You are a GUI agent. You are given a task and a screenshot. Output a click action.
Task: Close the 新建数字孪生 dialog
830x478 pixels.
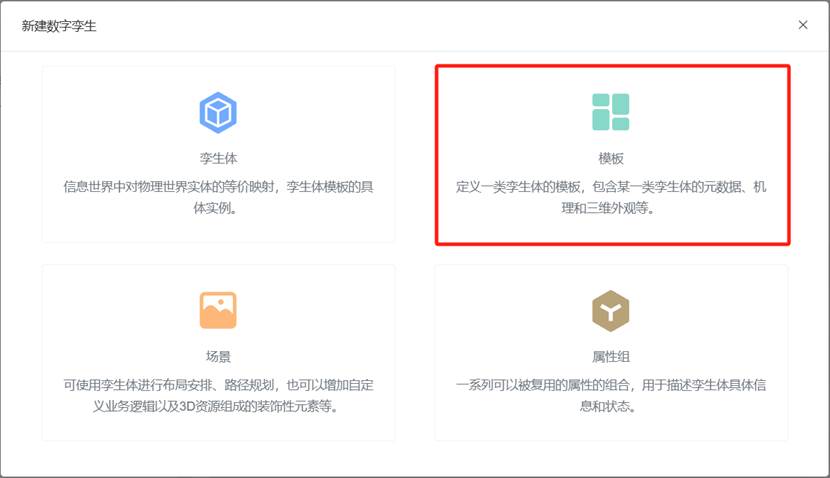click(803, 25)
